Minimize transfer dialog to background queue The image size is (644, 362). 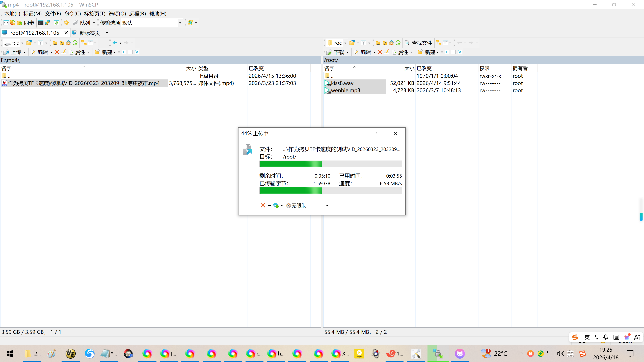[269, 205]
